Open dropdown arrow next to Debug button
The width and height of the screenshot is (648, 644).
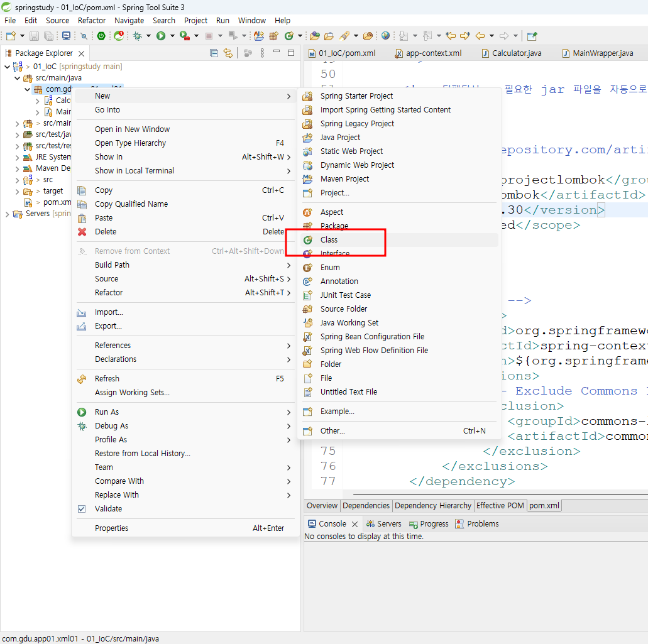coord(149,36)
